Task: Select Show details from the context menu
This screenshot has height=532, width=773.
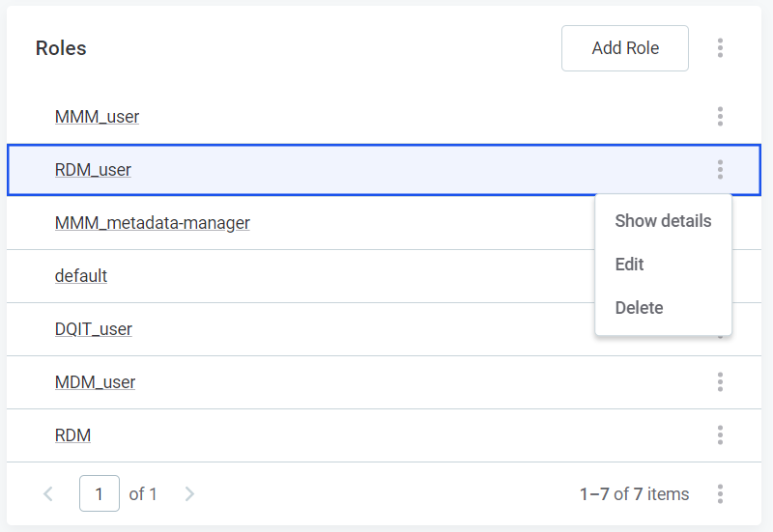Action: pyautogui.click(x=663, y=221)
